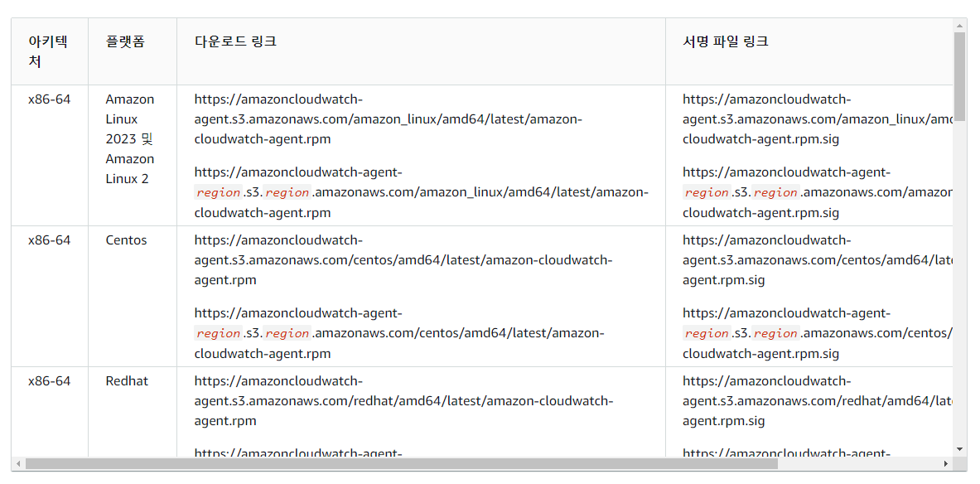Image resolution: width=980 pixels, height=484 pixels.
Task: Click the global centos amd64 rpm download URL
Action: tap(403, 260)
